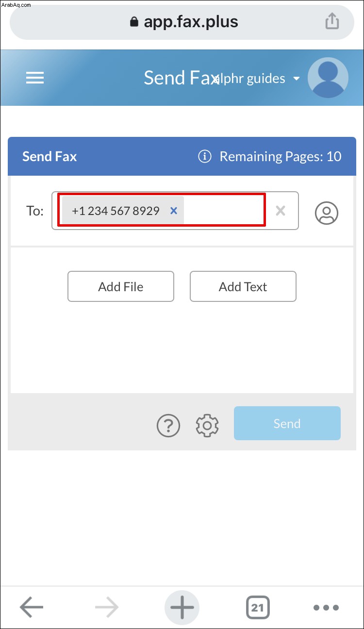Click the Send Fax panel heading
Screen dimensions: 364x629
(x=50, y=156)
